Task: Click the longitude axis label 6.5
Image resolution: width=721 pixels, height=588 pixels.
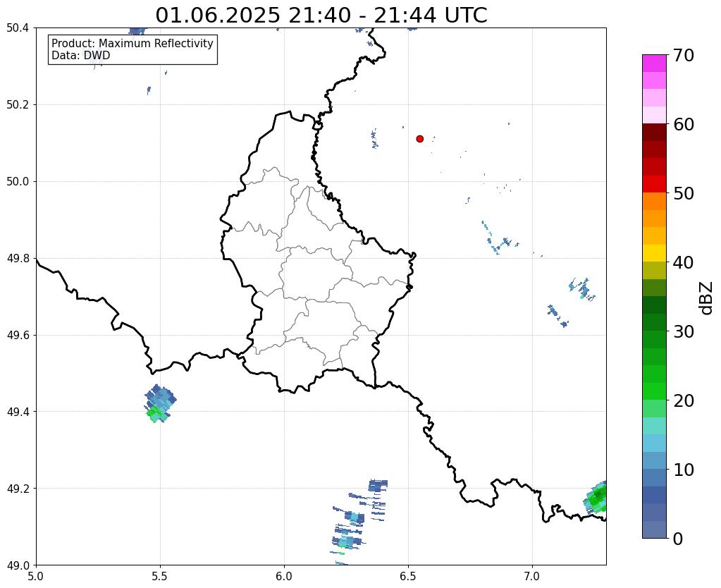Action: pyautogui.click(x=408, y=577)
